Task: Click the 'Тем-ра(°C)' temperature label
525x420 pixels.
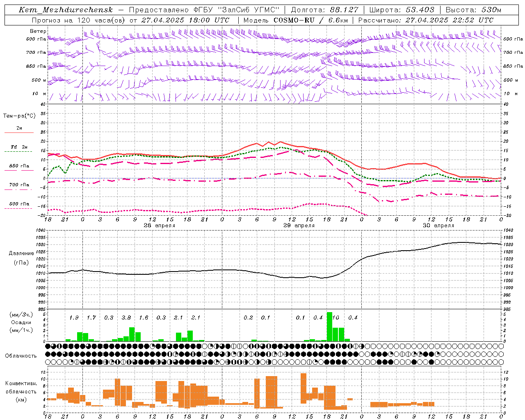Action: click(x=19, y=116)
